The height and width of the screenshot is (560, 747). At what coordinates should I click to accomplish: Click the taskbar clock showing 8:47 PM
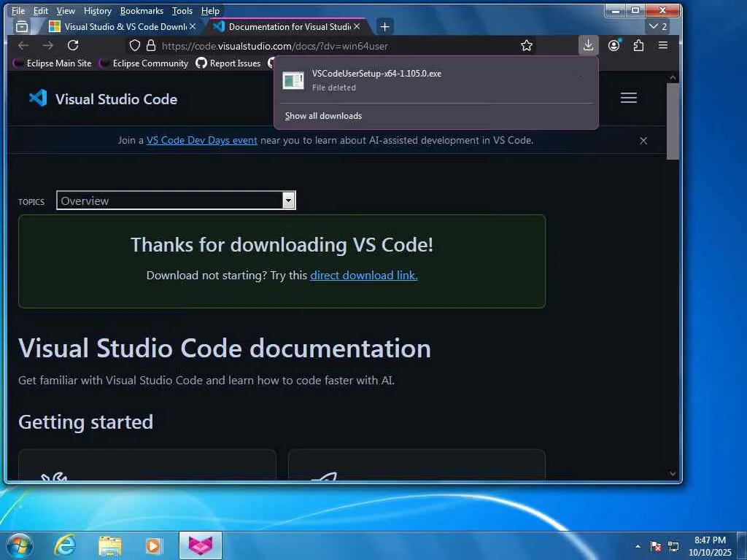click(710, 546)
